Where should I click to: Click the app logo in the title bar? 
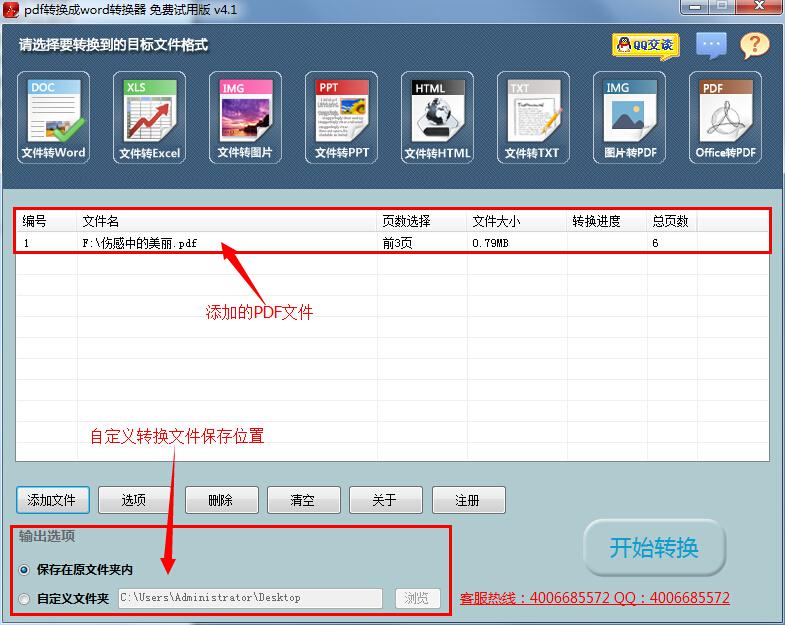[x=11, y=10]
